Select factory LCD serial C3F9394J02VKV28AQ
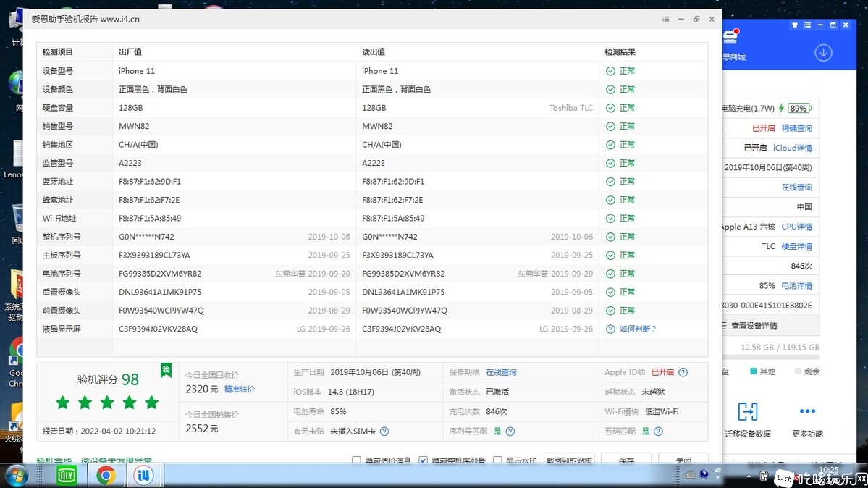868x488 pixels. (x=158, y=329)
